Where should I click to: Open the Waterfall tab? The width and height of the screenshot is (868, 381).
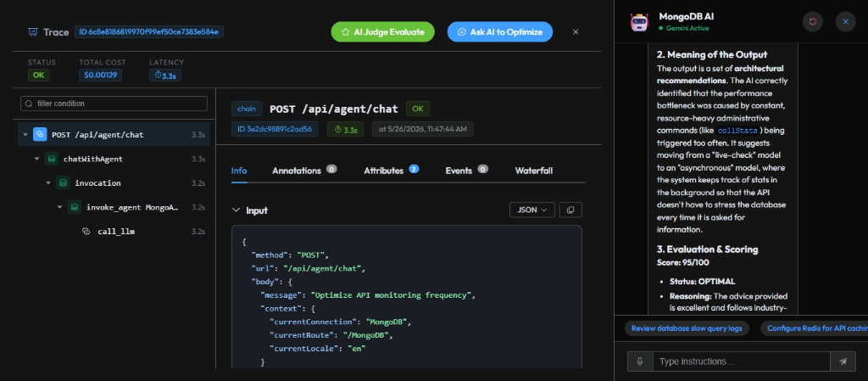(x=534, y=171)
